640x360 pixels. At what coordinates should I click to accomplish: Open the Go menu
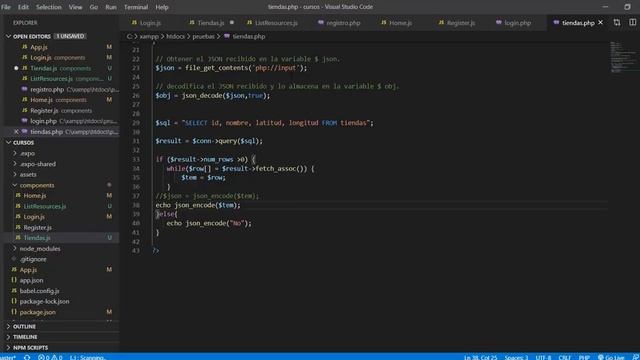(93, 7)
